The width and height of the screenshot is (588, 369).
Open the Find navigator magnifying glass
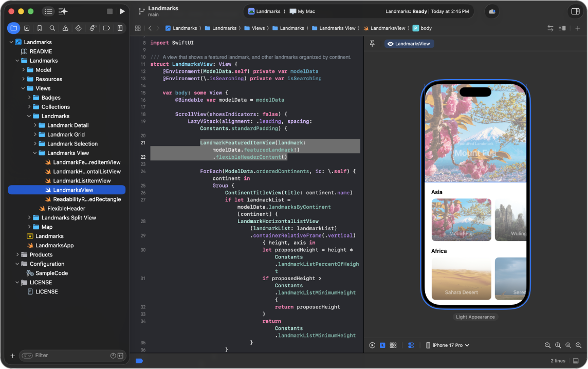(x=51, y=28)
